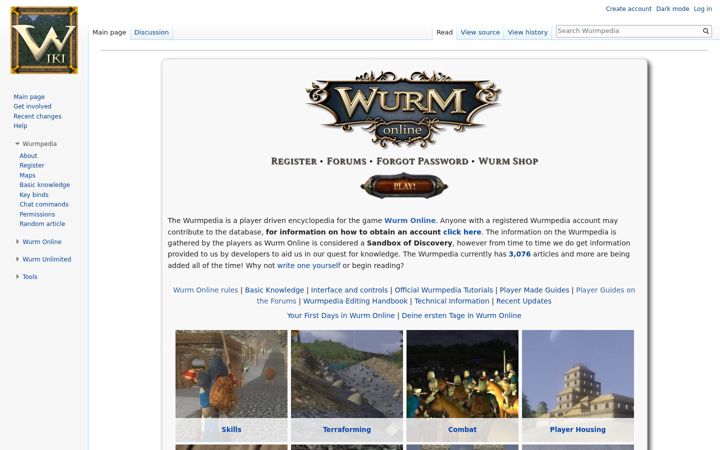
Task: Open Permissions sidebar link
Action: coord(37,214)
